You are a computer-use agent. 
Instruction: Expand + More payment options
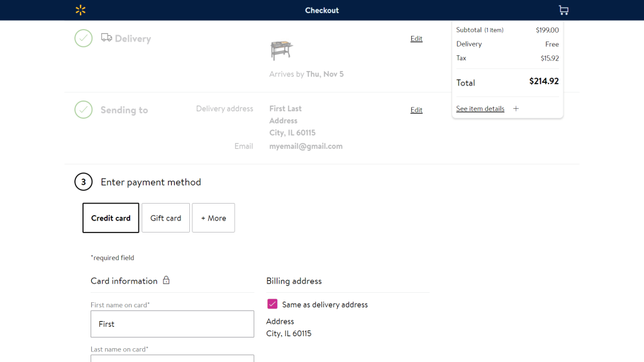(x=213, y=218)
